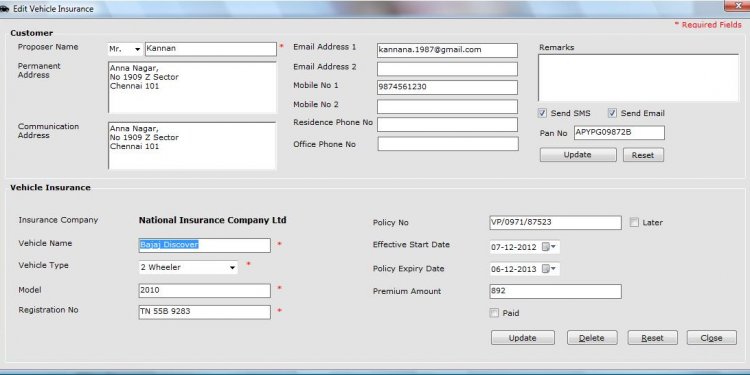The width and height of the screenshot is (750, 375).
Task: Click the Remarks text area
Action: [x=639, y=77]
